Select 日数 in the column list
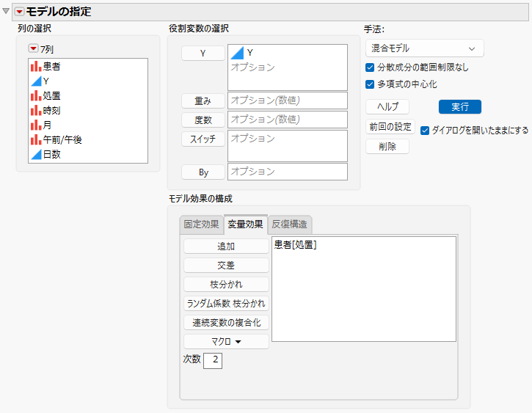 tap(51, 155)
